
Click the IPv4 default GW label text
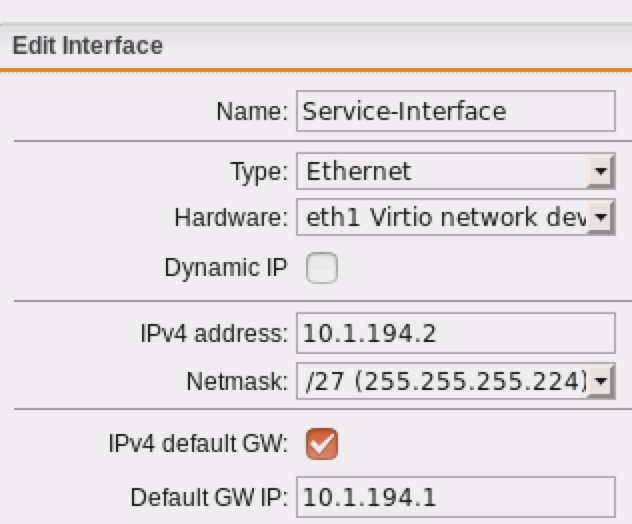pos(198,444)
